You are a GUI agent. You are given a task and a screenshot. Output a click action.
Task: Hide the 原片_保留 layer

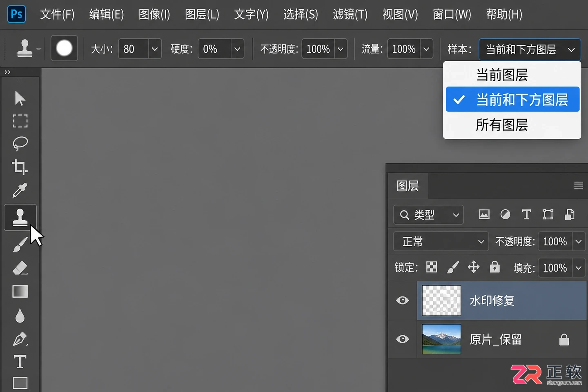click(x=403, y=339)
